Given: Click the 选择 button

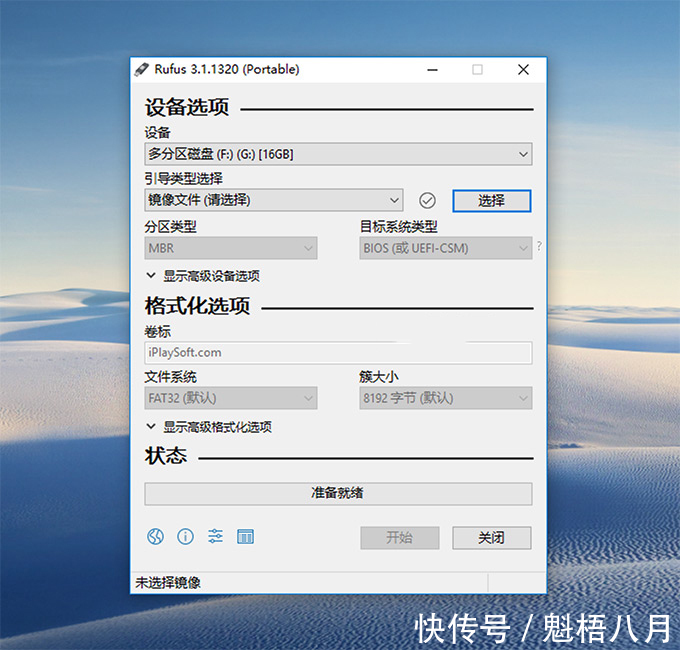Looking at the screenshot, I should tap(492, 201).
